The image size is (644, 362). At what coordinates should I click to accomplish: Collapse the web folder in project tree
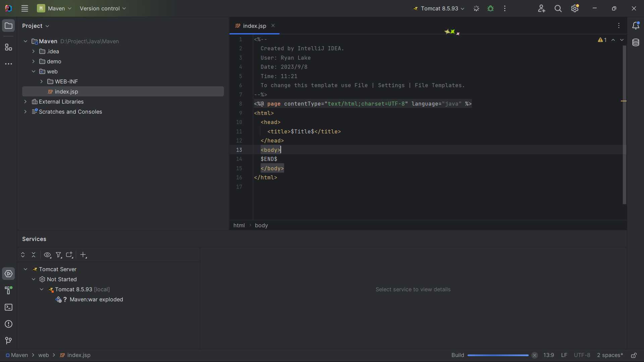(x=34, y=71)
